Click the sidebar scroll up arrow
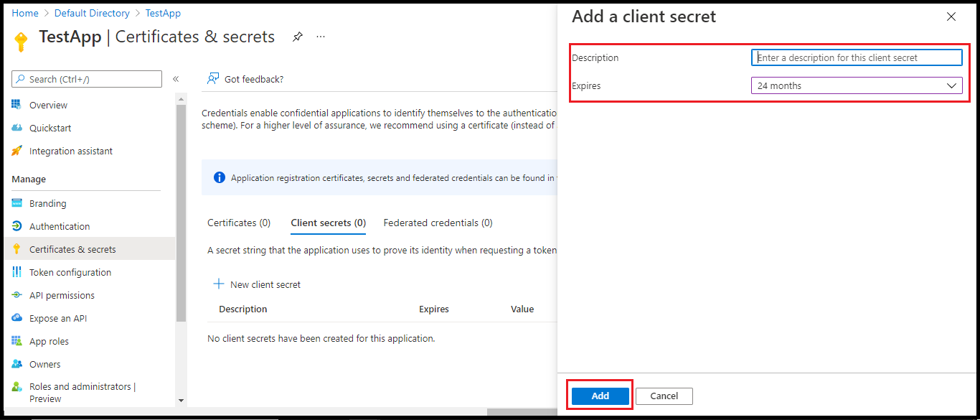Viewport: 980px width, 420px height. (181, 98)
